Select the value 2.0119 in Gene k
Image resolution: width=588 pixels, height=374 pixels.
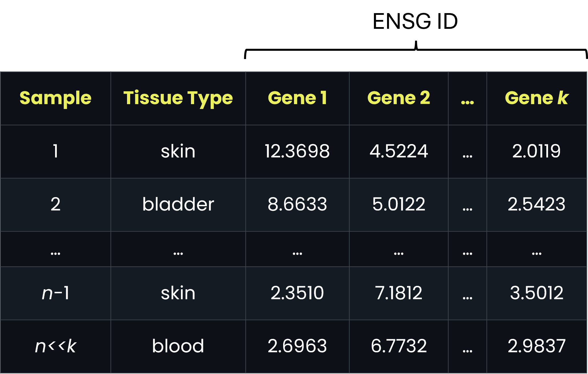[537, 151]
